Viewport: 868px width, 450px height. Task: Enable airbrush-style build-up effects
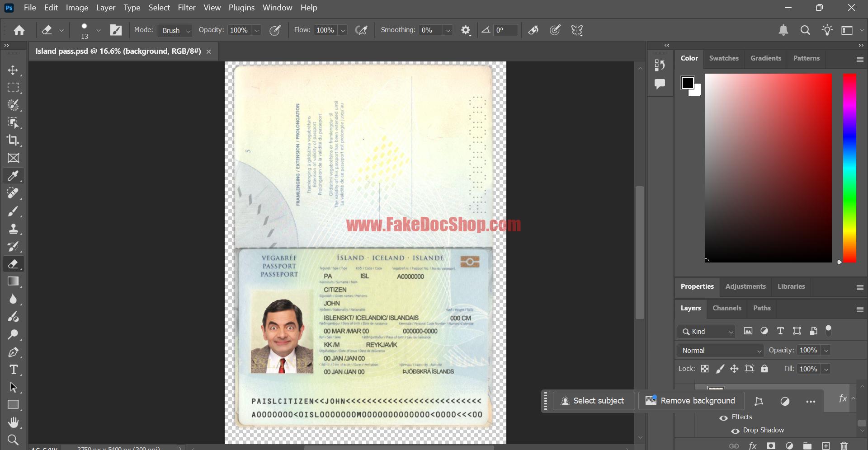click(361, 30)
